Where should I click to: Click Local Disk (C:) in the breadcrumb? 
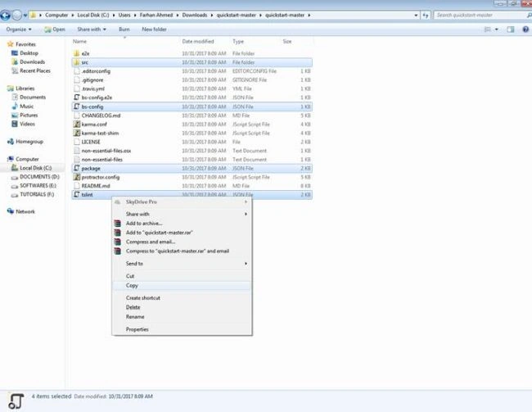(x=93, y=16)
